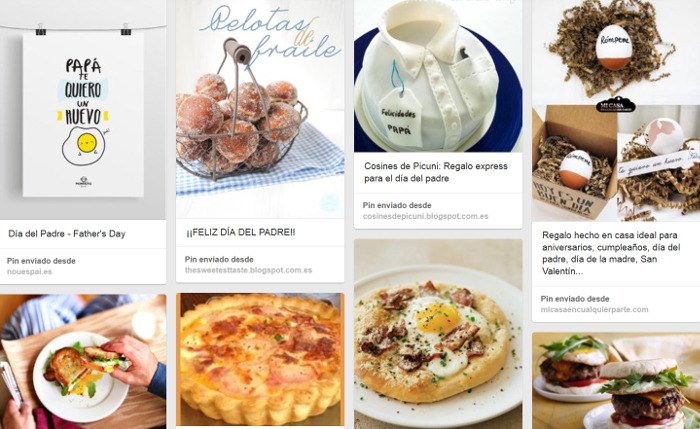Viewport: 700px width, 429px height.
Task: Open the Rómpeme egg gift collage image
Action: [616, 110]
